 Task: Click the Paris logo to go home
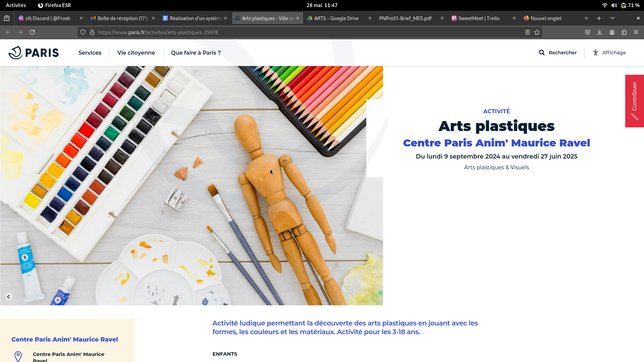point(34,53)
